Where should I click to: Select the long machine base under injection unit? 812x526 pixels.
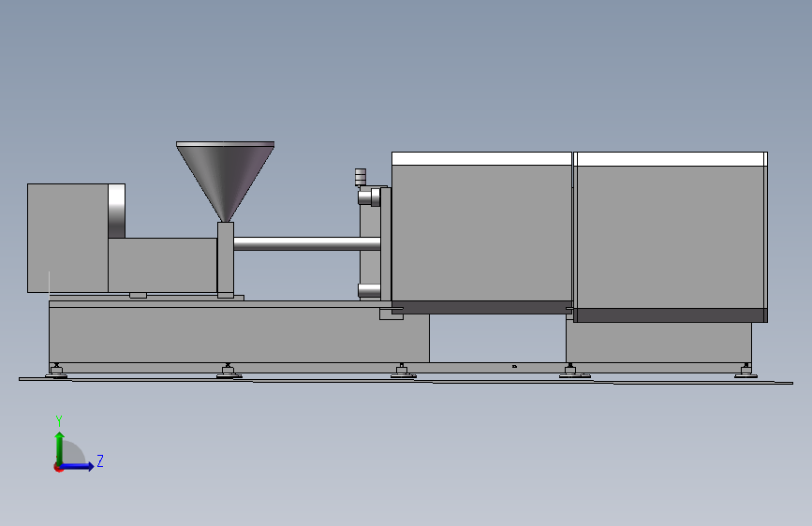[x=239, y=334]
